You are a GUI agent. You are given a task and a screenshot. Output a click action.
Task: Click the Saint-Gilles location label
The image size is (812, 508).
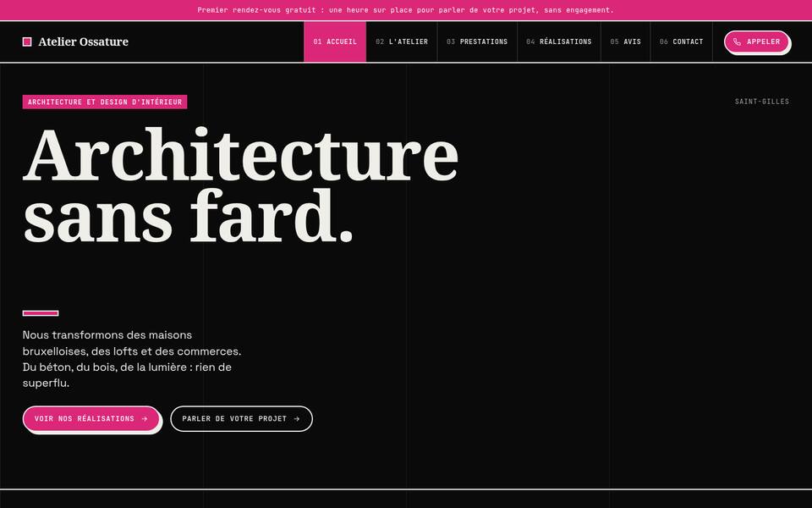pyautogui.click(x=762, y=102)
